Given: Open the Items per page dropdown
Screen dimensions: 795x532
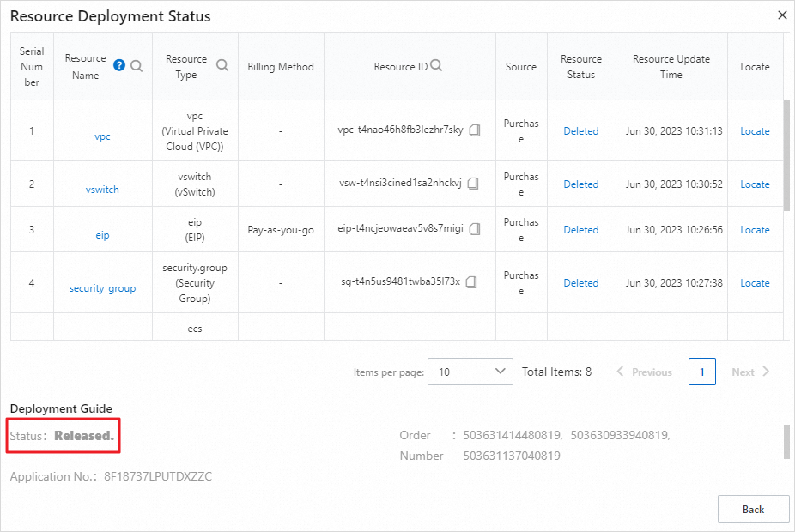Looking at the screenshot, I should point(470,372).
